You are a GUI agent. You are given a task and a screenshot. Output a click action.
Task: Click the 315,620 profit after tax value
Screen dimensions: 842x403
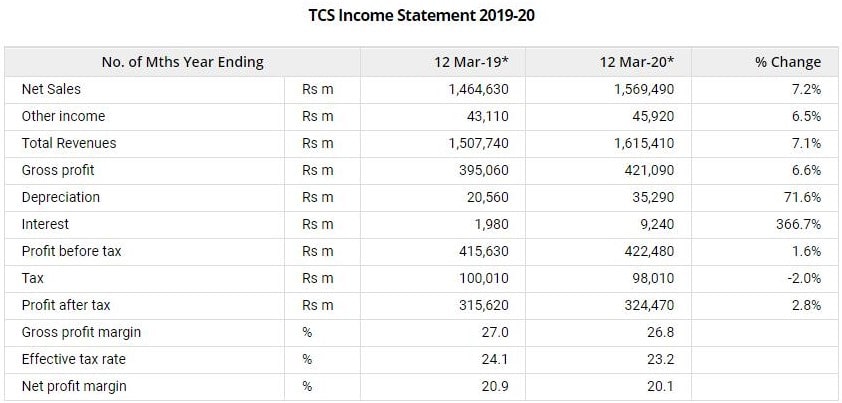[484, 305]
